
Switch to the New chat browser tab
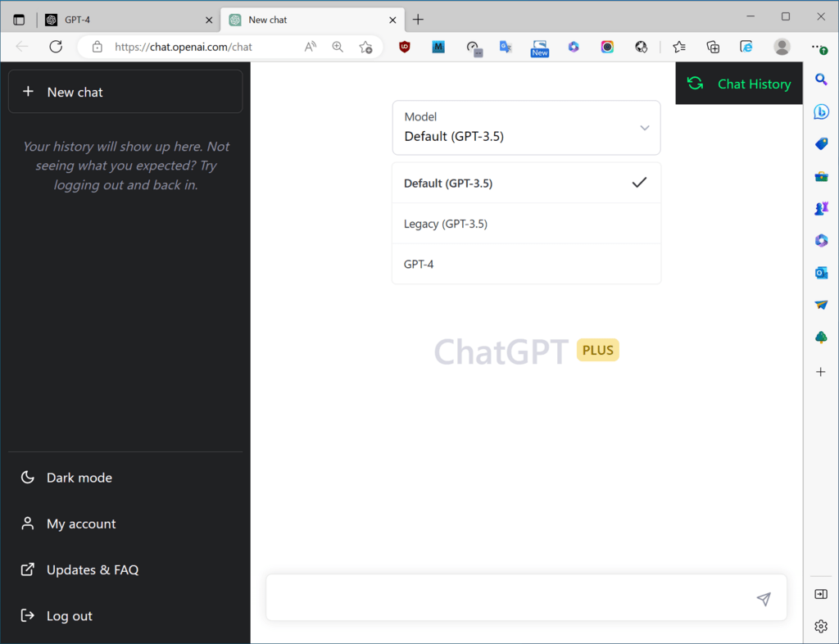[312, 20]
